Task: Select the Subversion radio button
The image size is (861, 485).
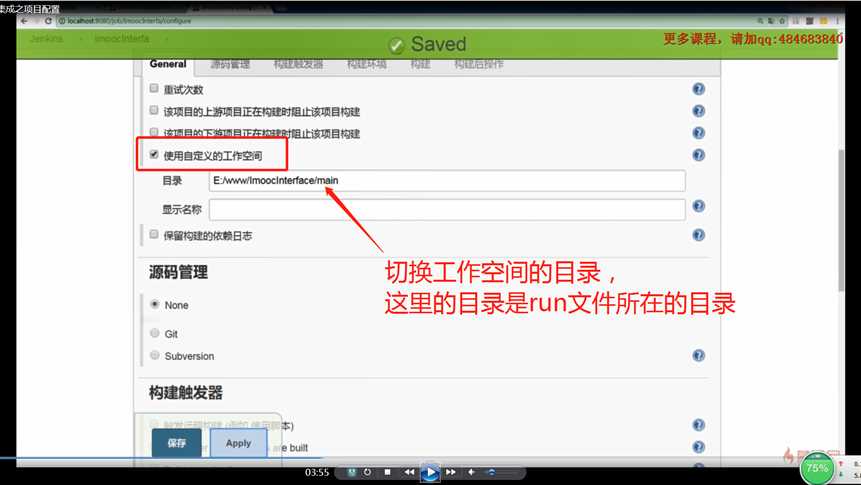Action: click(x=155, y=355)
